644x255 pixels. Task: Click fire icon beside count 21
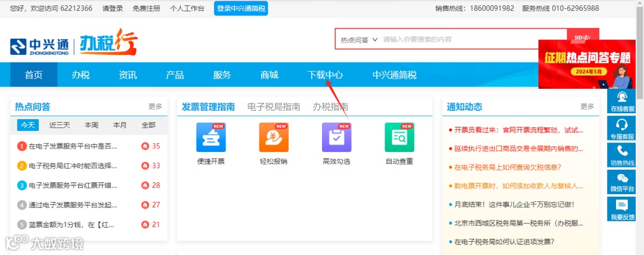point(145,225)
